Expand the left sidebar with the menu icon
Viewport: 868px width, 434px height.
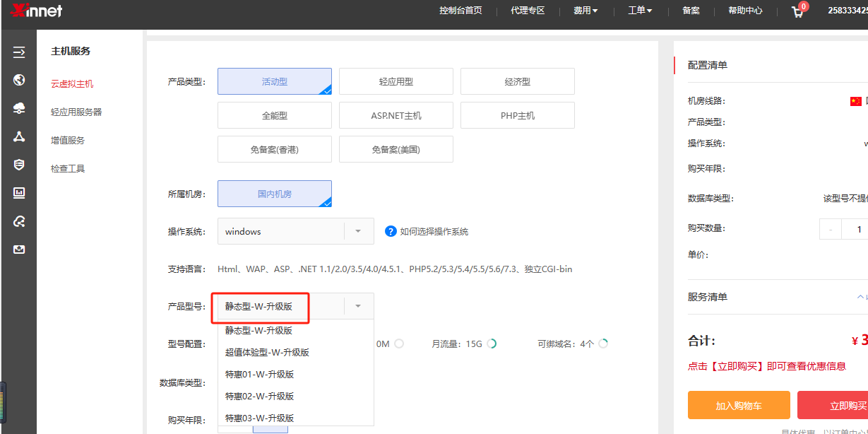pos(19,52)
